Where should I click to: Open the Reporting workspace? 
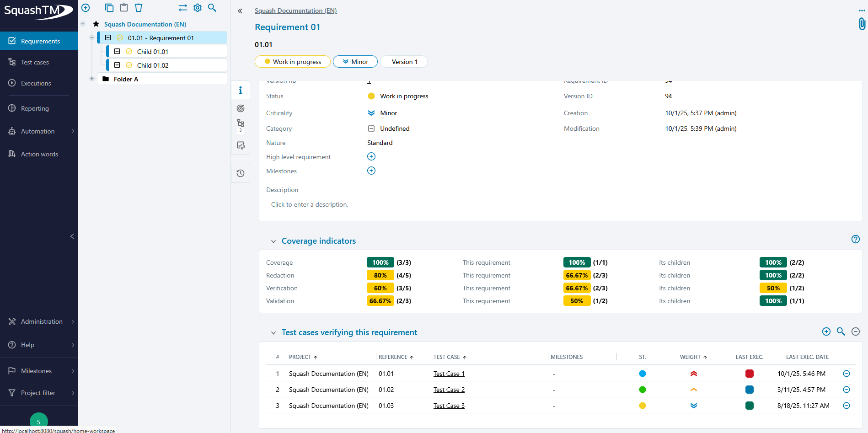[35, 108]
